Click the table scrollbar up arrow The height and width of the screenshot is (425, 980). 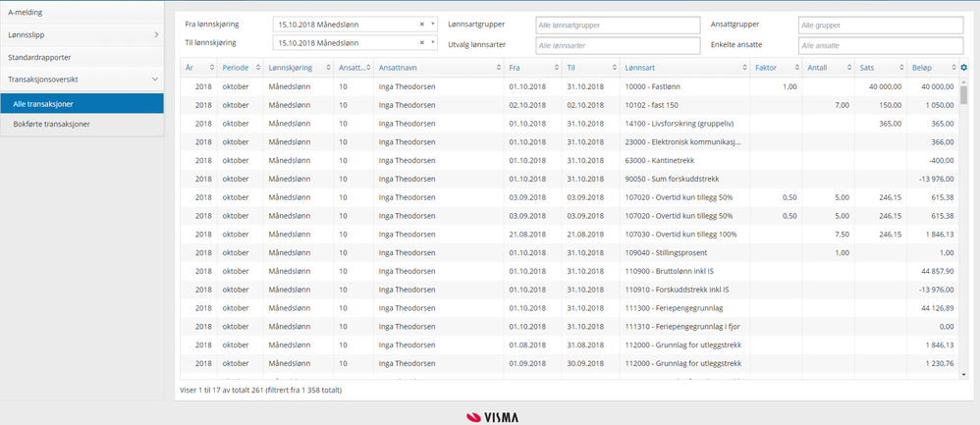tap(963, 81)
